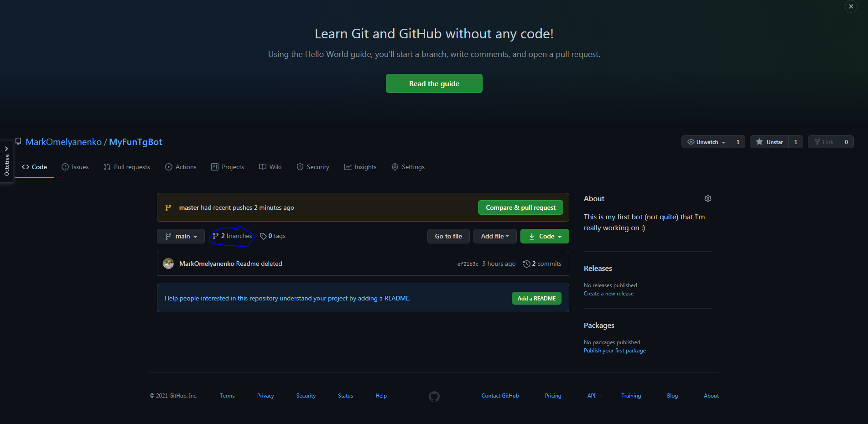Open the Contact GitHub footer link

click(x=500, y=396)
